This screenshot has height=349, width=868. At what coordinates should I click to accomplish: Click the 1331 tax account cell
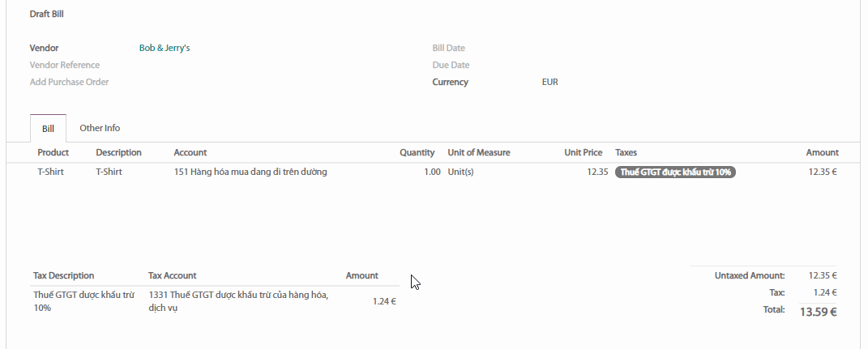pos(238,301)
